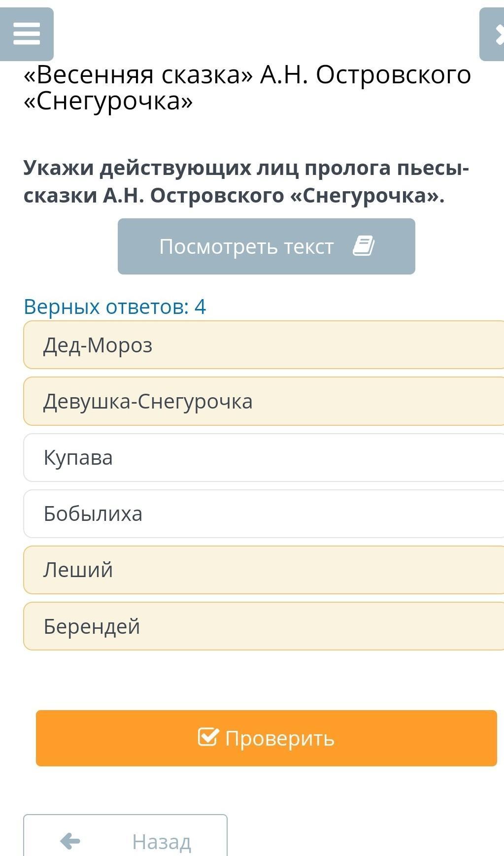Screen dimensions: 504x856
Task: Select the Купава answer option
Action: [264, 457]
